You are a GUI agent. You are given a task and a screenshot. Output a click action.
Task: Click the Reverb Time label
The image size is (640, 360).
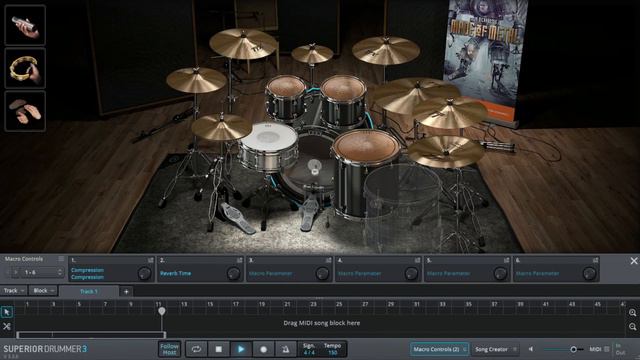(176, 273)
